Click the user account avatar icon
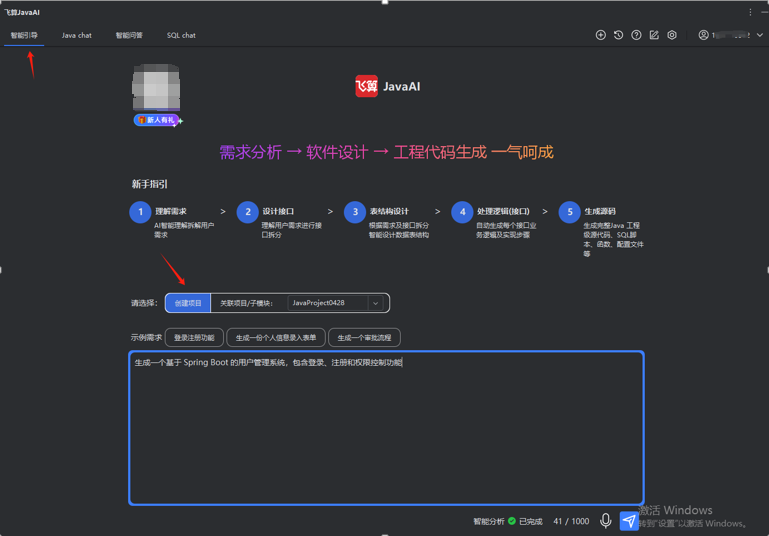The width and height of the screenshot is (769, 536). [x=703, y=35]
